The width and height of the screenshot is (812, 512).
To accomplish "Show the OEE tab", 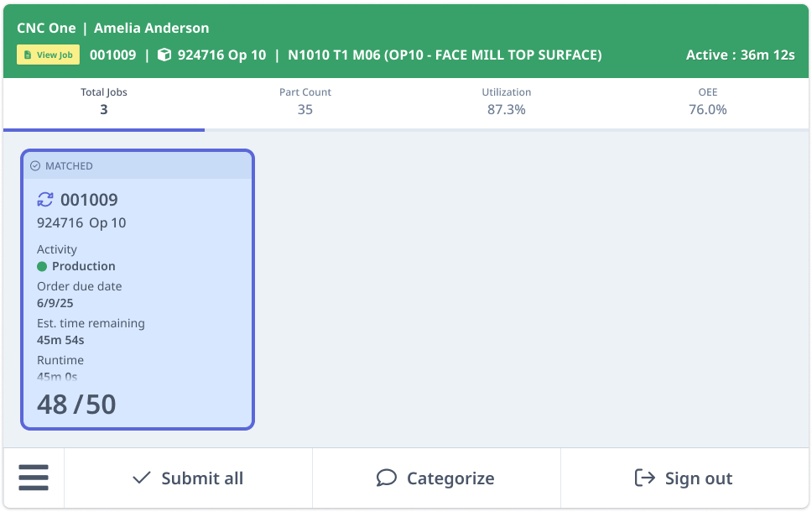I will tap(708, 102).
